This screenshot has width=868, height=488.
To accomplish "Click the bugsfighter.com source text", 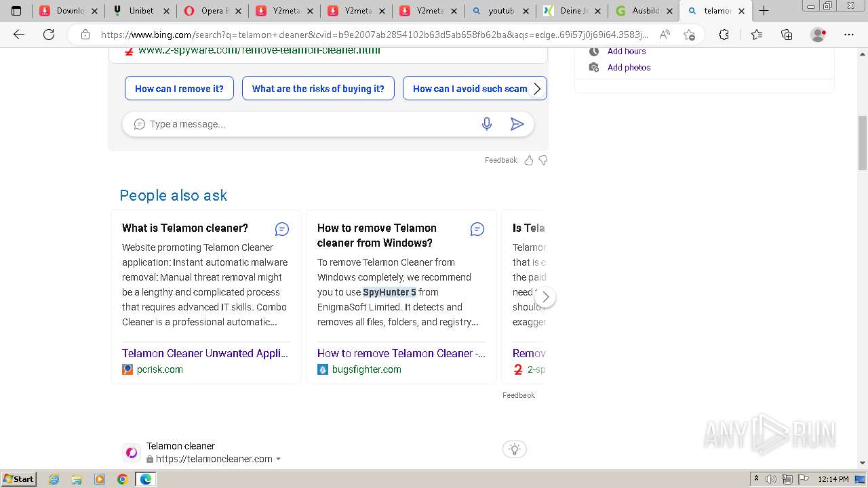I will pos(367,369).
